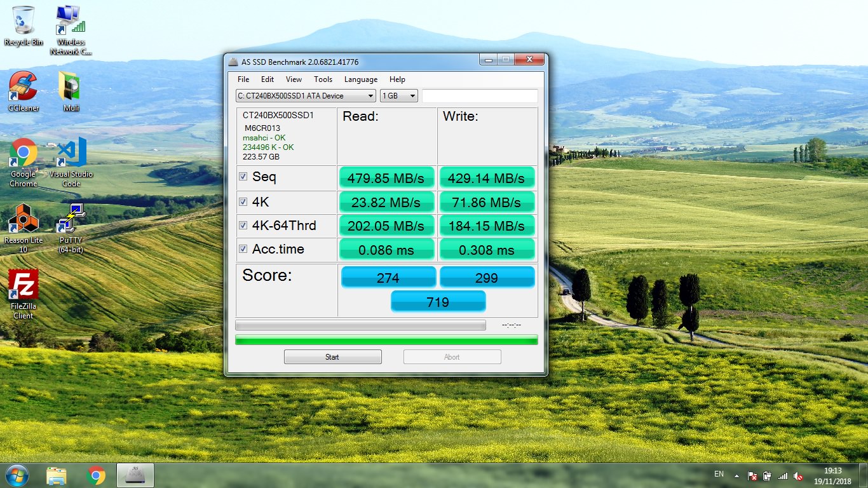The width and height of the screenshot is (868, 488).
Task: Click the --:--:-- elapsed time readout
Action: coord(512,325)
